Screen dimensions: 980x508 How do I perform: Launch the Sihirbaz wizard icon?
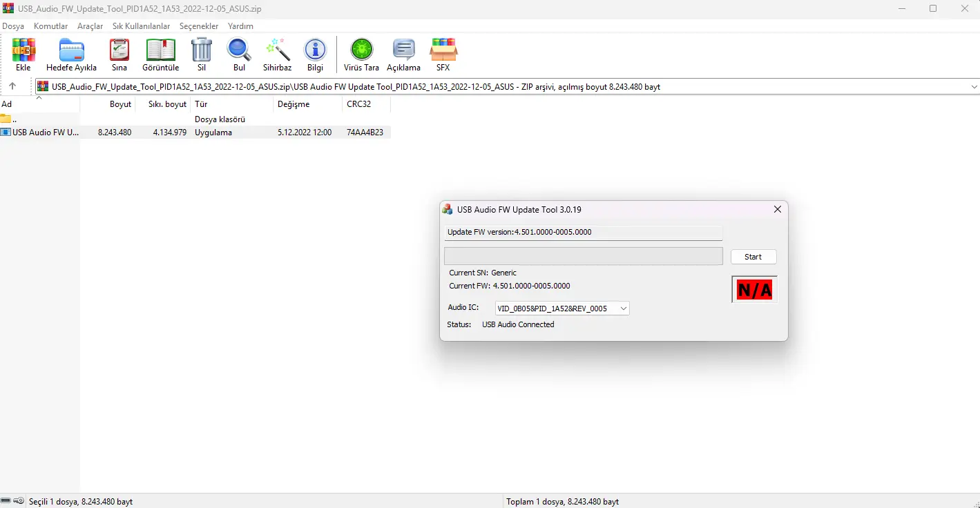pos(278,50)
